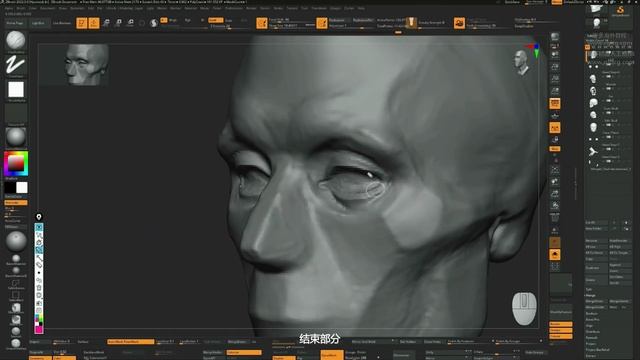Click the Rotate view icon on right shelf
Screen dimensions: 640x360
(555, 206)
